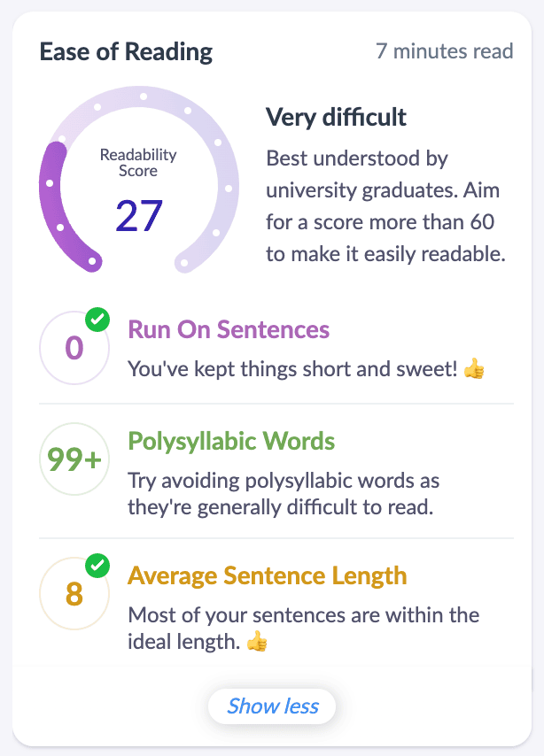Expand the Polysyllabic Words details

click(x=230, y=441)
